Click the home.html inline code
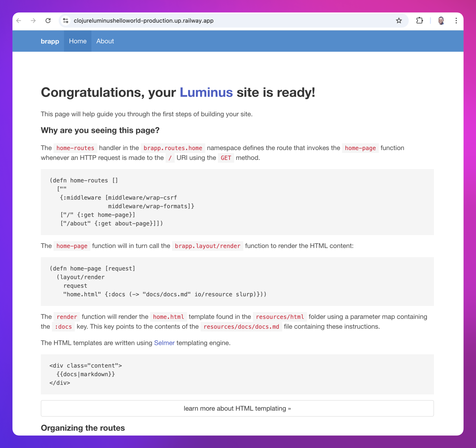Viewport: 476px width, 448px height. click(168, 317)
